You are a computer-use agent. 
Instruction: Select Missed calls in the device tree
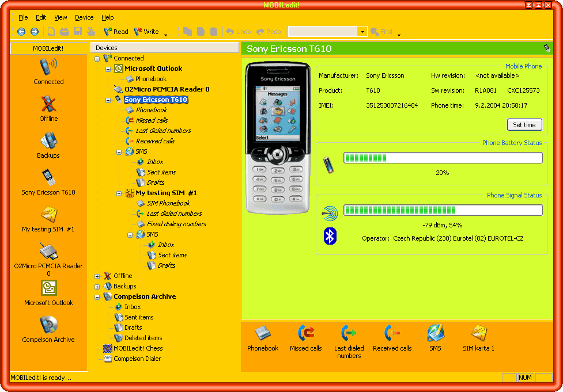point(152,120)
